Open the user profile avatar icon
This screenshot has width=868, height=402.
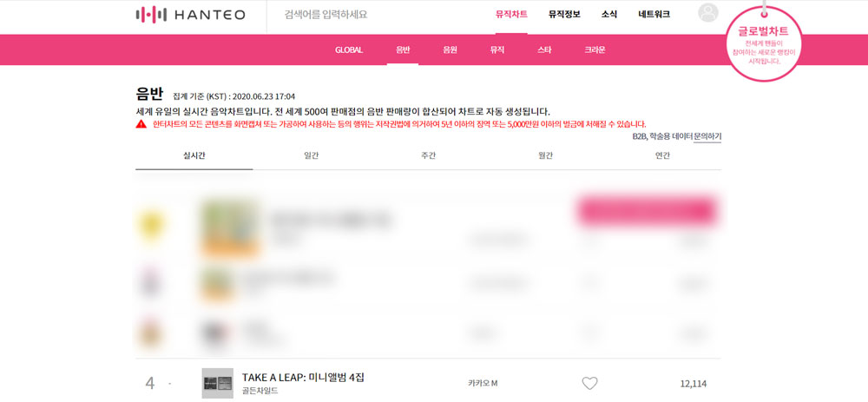point(708,13)
